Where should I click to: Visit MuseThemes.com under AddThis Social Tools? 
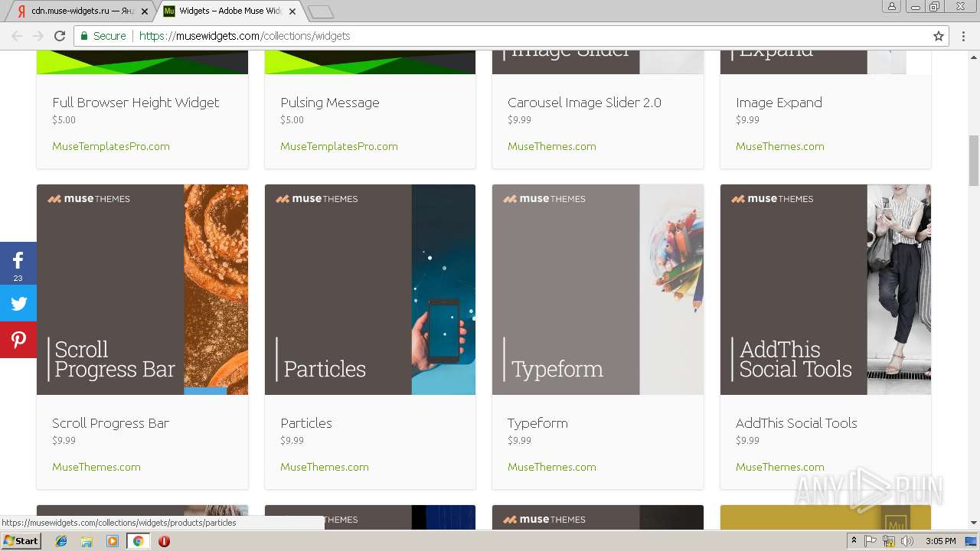pos(780,467)
